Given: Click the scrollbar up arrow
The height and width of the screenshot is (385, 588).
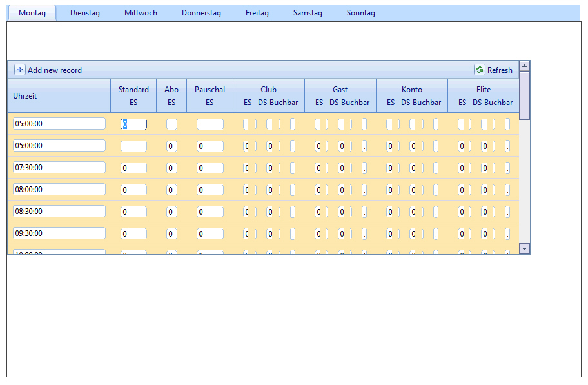Looking at the screenshot, I should click(x=524, y=66).
